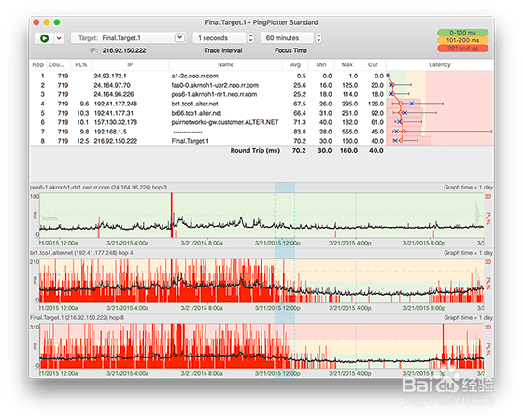
Task: Click the yellow 101-200 ms legend swatch
Action: click(x=462, y=40)
